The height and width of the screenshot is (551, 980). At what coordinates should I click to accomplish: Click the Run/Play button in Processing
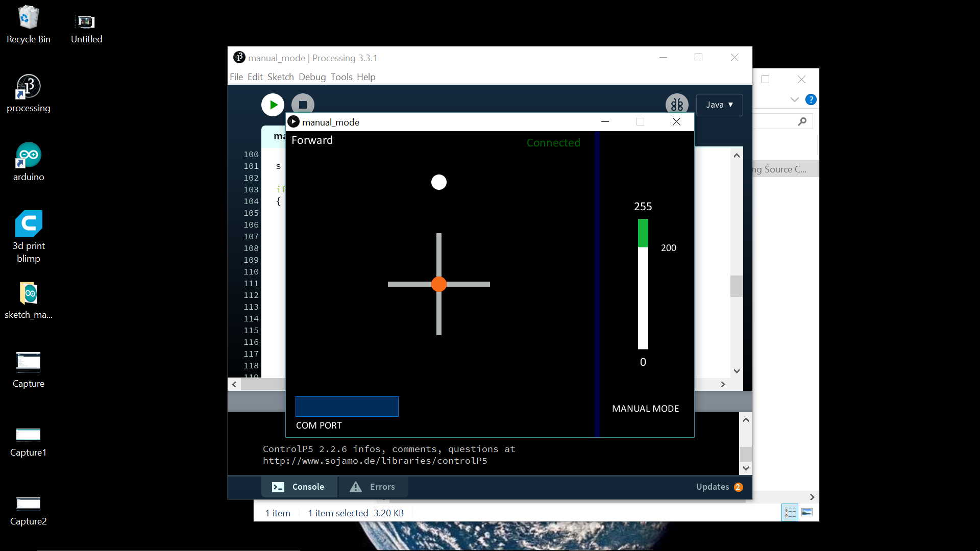tap(273, 104)
